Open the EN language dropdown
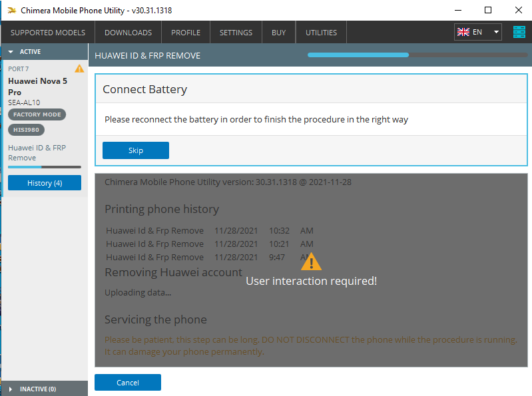 point(477,32)
